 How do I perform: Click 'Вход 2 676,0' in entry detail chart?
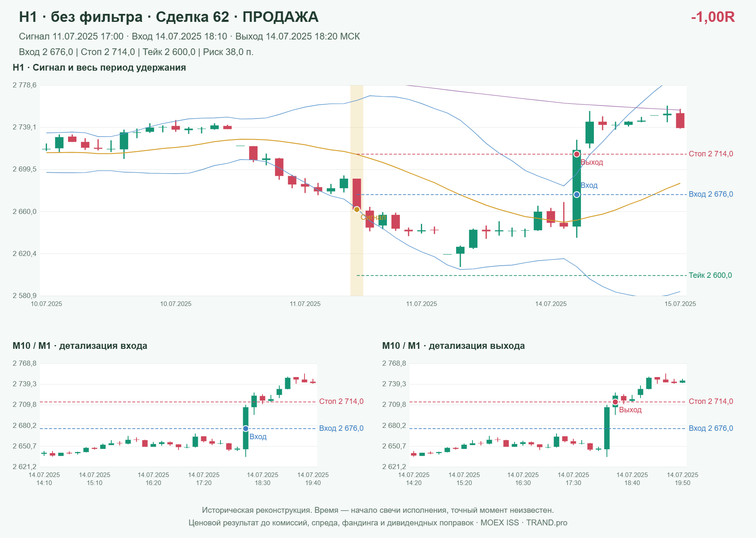point(341,428)
